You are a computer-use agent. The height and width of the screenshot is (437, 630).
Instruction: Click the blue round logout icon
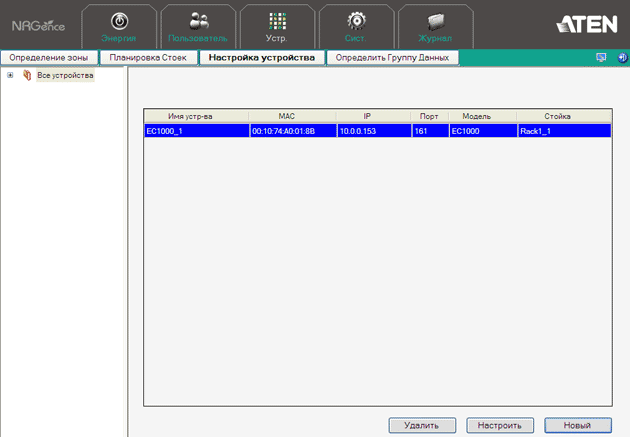(x=622, y=57)
